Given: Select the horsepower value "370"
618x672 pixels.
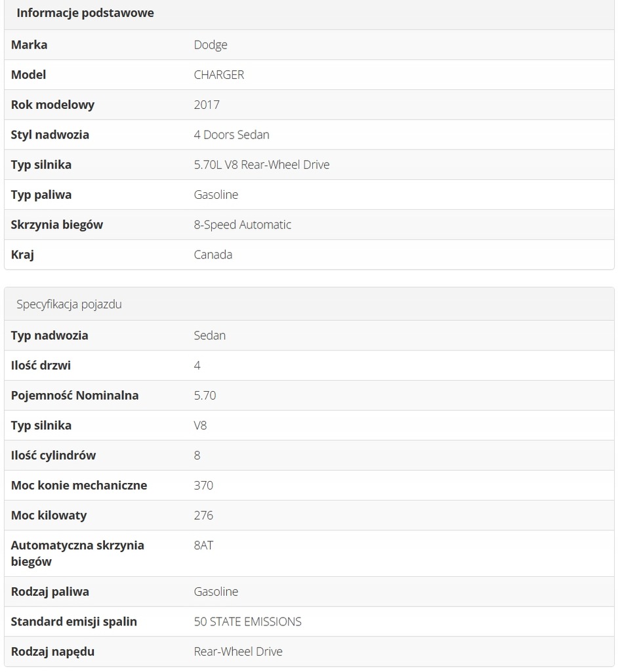Looking at the screenshot, I should pyautogui.click(x=203, y=486).
